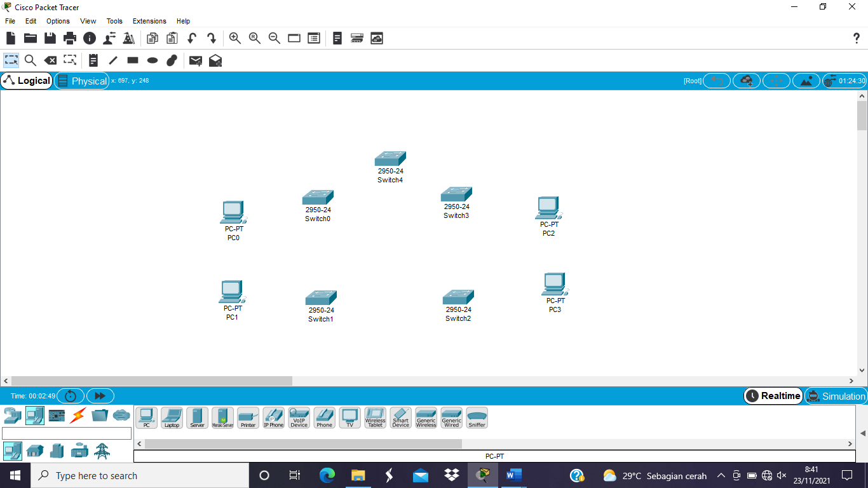
Task: Select the Components category icon
Action: pos(57,416)
